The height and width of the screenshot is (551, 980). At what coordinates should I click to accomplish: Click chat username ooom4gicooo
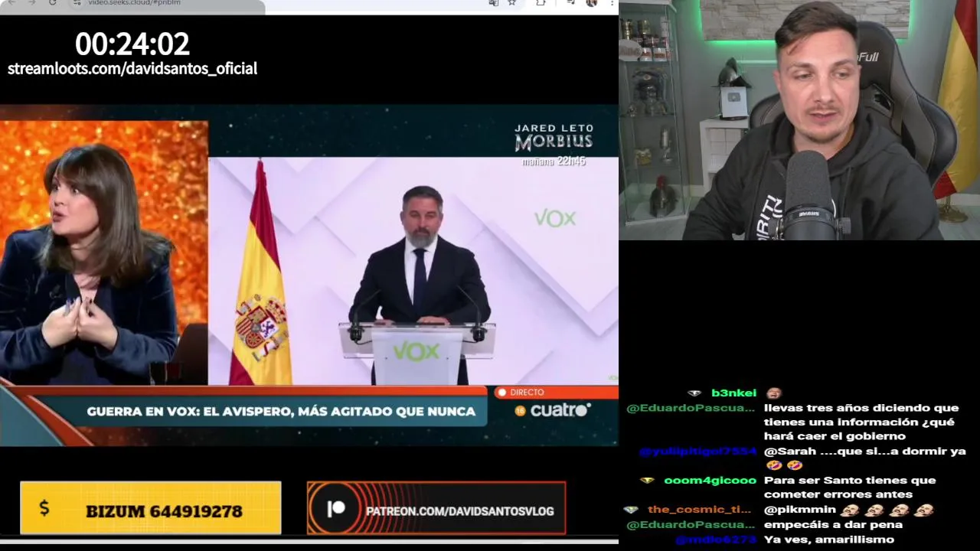pos(710,480)
